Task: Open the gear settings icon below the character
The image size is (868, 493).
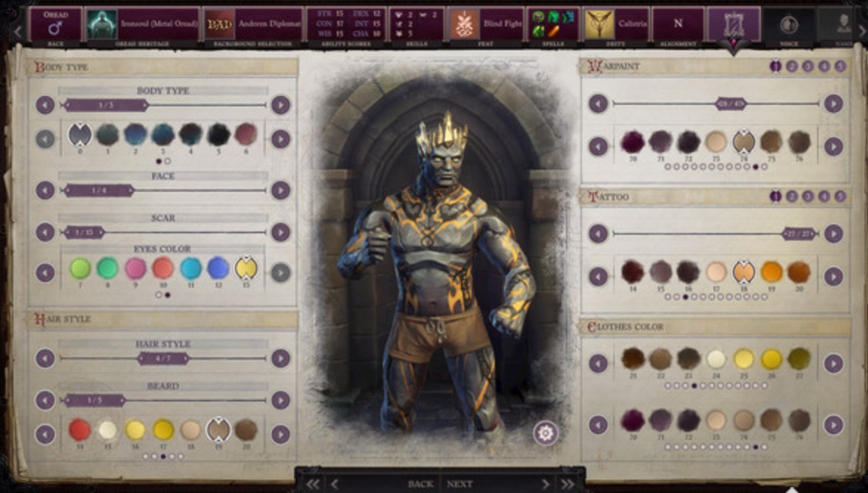Action: point(545,432)
